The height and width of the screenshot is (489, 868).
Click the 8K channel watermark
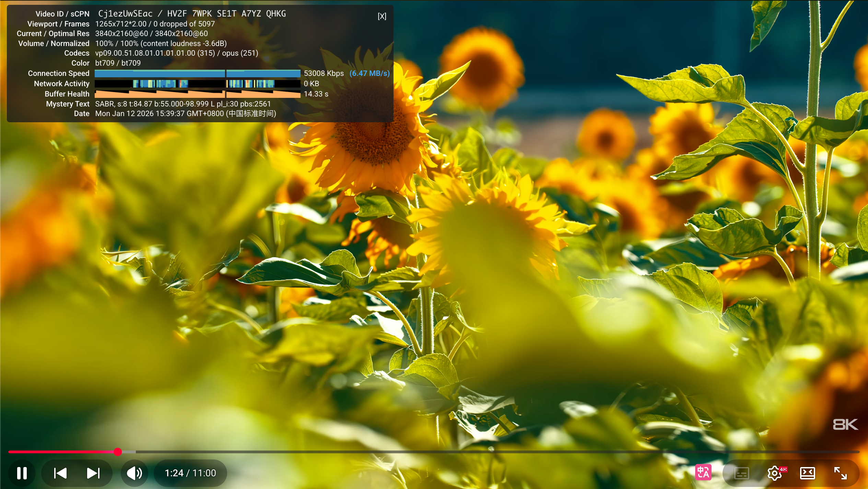(845, 424)
